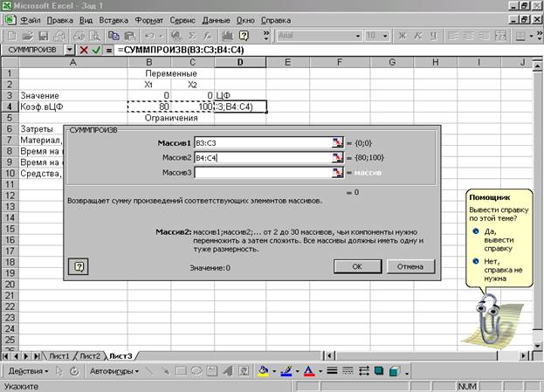Click the Массив3 range selector icon

tap(337, 173)
